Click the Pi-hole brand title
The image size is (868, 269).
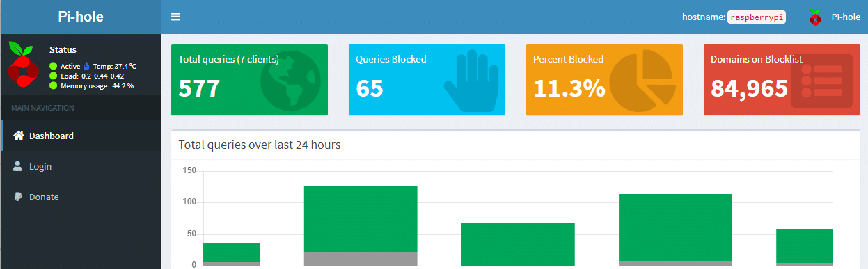pos(81,17)
